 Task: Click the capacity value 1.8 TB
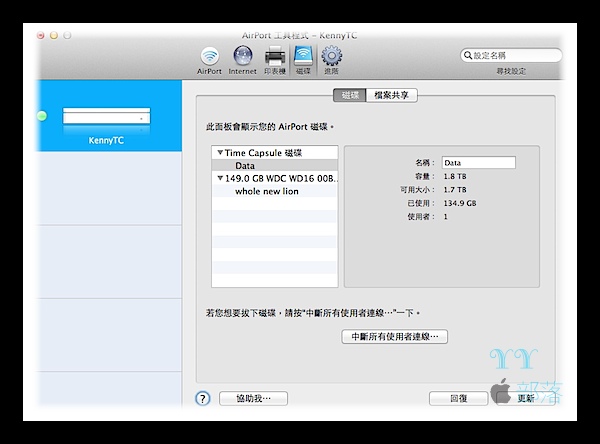point(455,176)
